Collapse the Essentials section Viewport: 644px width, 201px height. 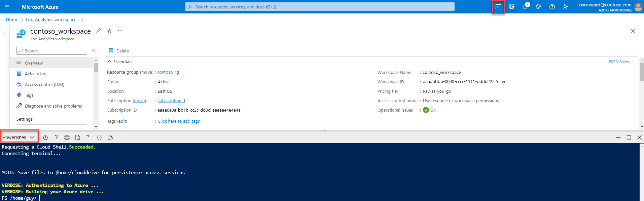[x=109, y=62]
